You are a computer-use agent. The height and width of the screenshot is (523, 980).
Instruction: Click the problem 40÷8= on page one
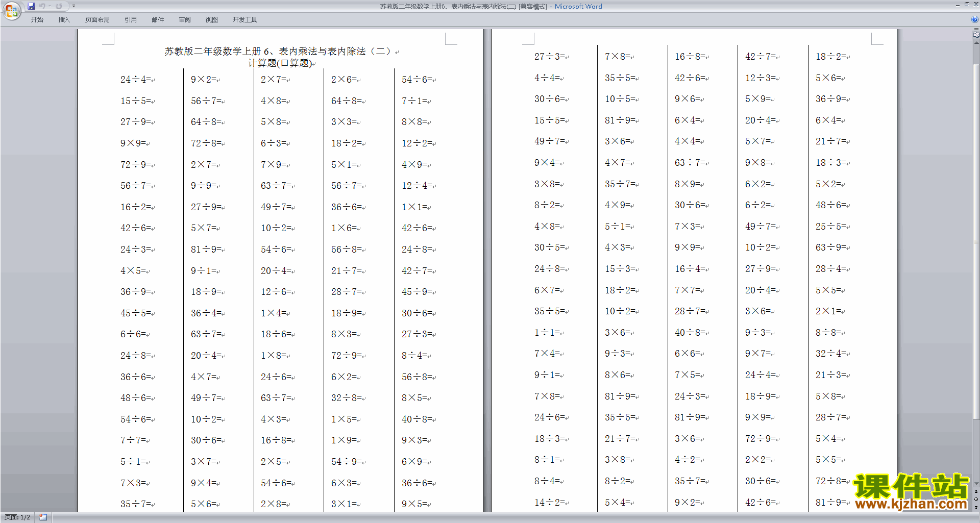[x=416, y=419]
